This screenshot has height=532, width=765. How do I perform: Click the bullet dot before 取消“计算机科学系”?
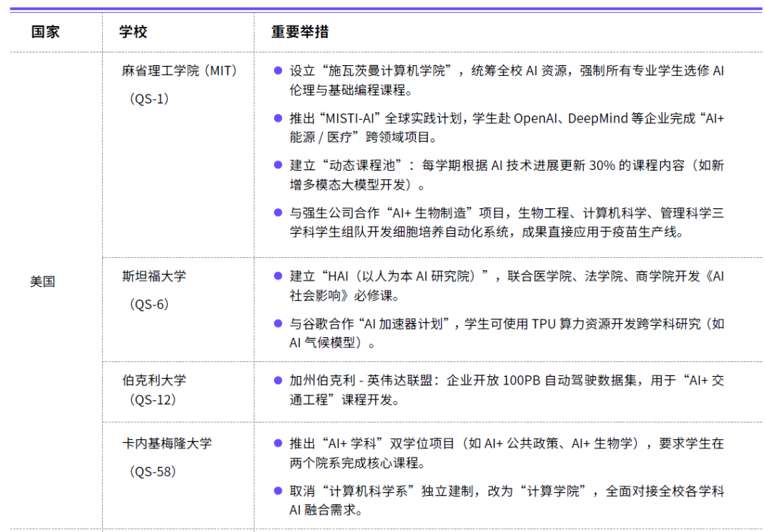(278, 491)
